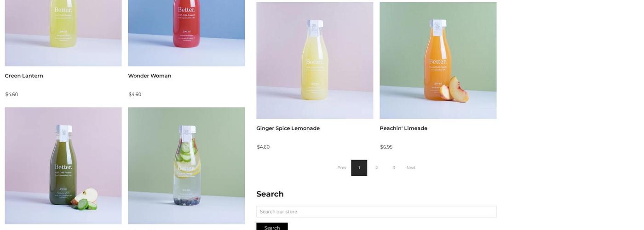Go to pagination page 2
Image resolution: width=644 pixels, height=230 pixels.
[x=376, y=168]
